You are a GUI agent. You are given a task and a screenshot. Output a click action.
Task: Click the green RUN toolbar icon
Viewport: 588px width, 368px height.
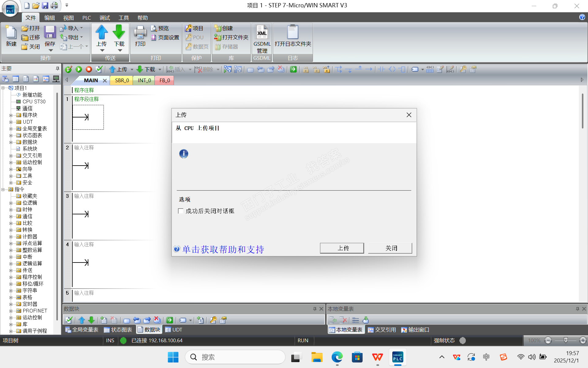click(x=79, y=70)
